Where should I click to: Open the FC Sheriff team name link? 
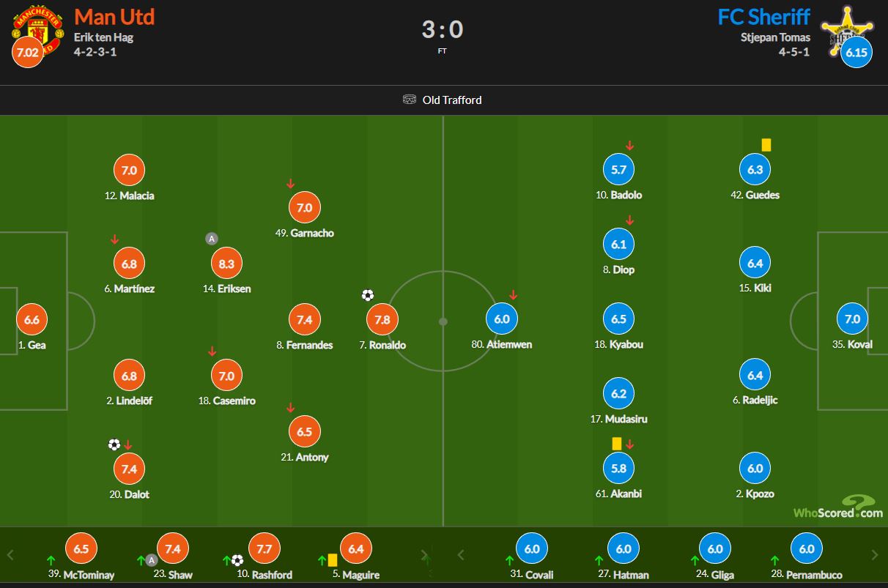pos(763,16)
